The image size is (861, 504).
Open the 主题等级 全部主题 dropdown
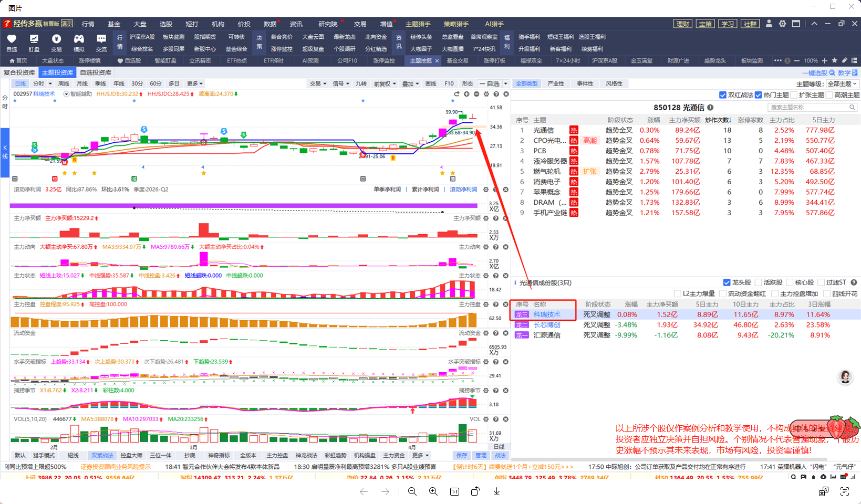click(x=842, y=84)
